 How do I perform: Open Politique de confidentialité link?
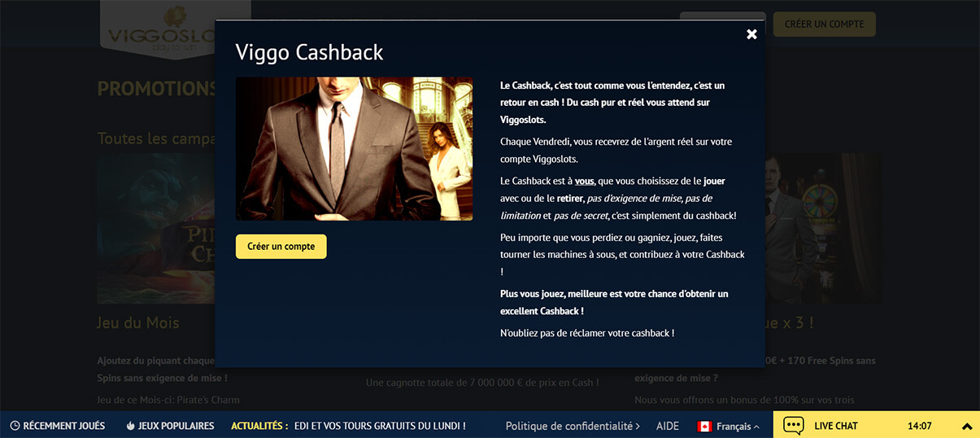(573, 426)
